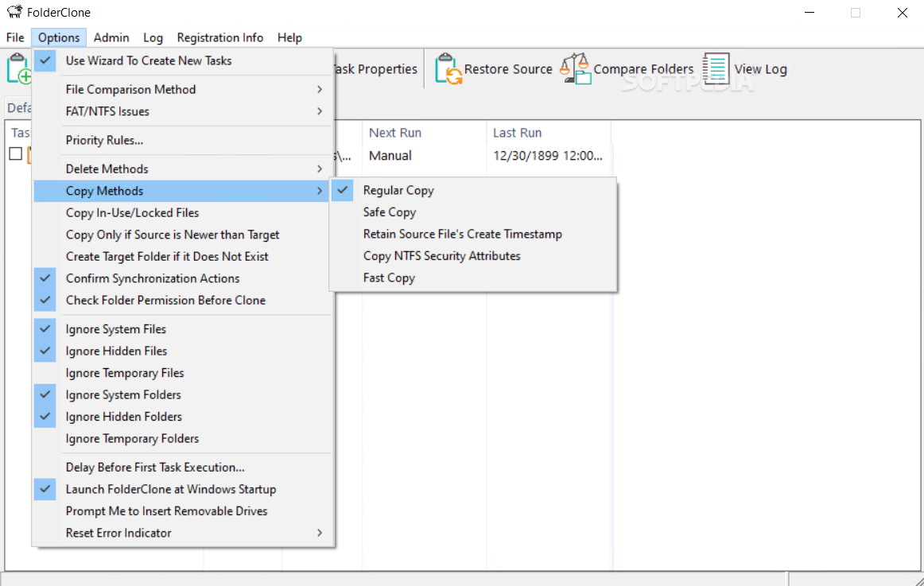This screenshot has width=924, height=586.
Task: Click the Restore Source clipboard icon
Action: click(448, 69)
